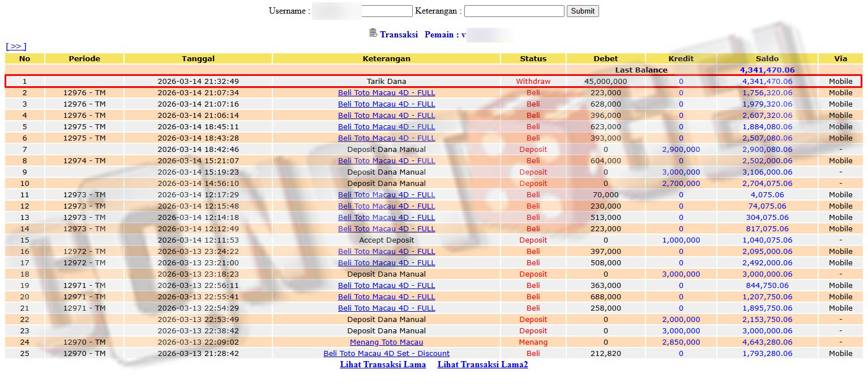
Task: Open Lihat Transaksi Lama2 link
Action: 482,364
